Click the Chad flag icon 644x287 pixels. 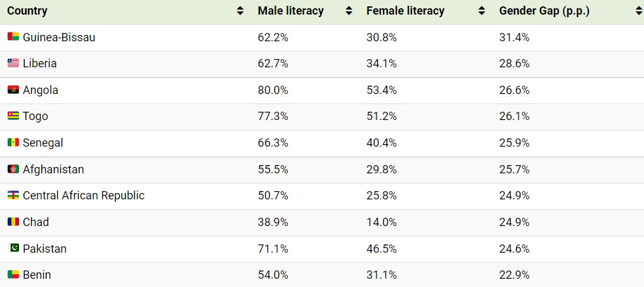click(x=13, y=222)
